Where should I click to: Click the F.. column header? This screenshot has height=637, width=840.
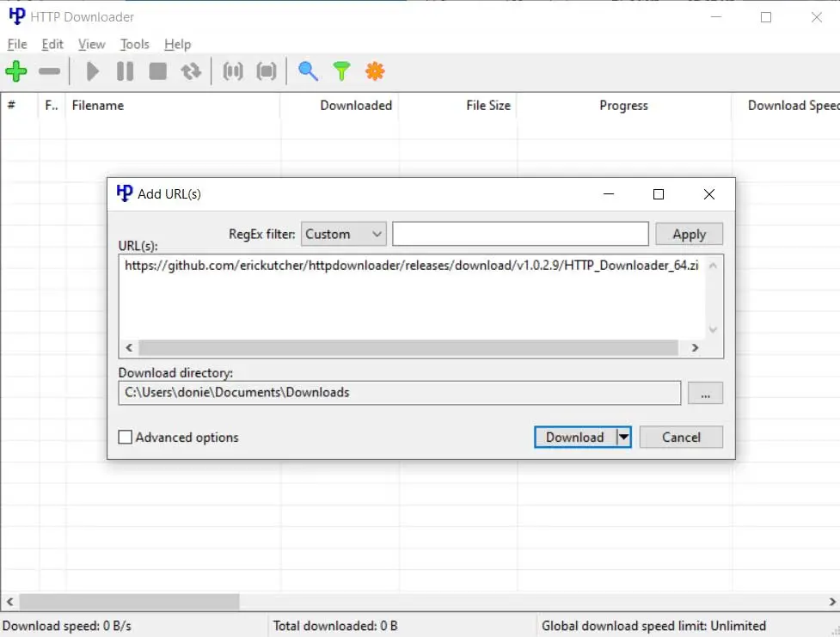click(52, 106)
